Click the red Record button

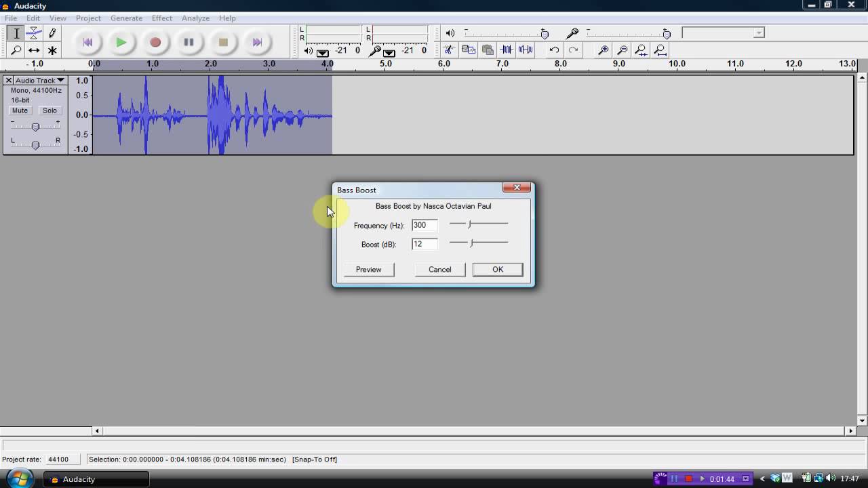coord(155,42)
